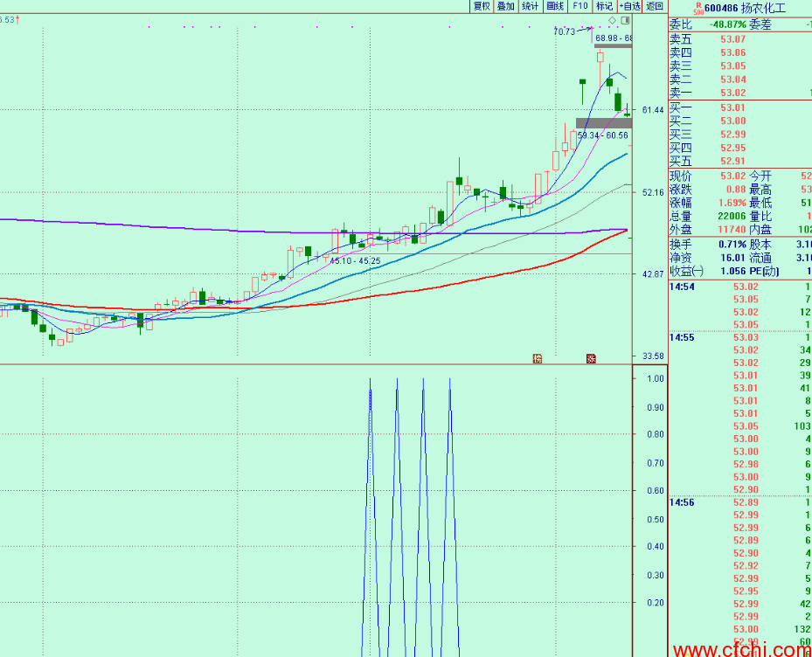Click the 0.50 indicator axis label
Screen dimensions: 812x657
656,520
